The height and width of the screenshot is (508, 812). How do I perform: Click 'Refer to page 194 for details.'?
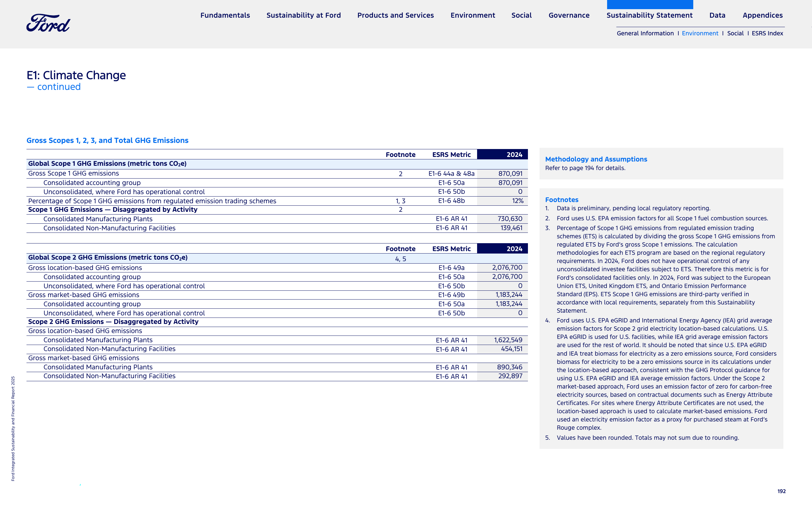pyautogui.click(x=585, y=168)
